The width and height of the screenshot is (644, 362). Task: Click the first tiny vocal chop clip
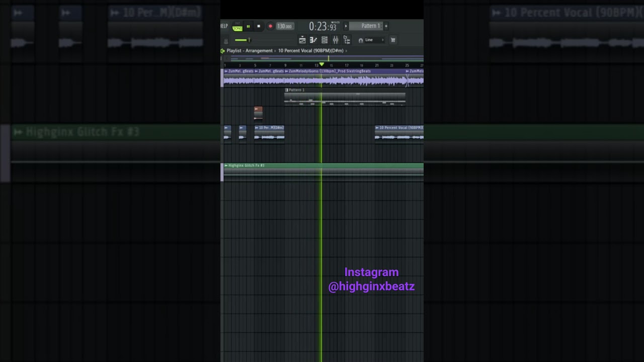[x=227, y=133]
